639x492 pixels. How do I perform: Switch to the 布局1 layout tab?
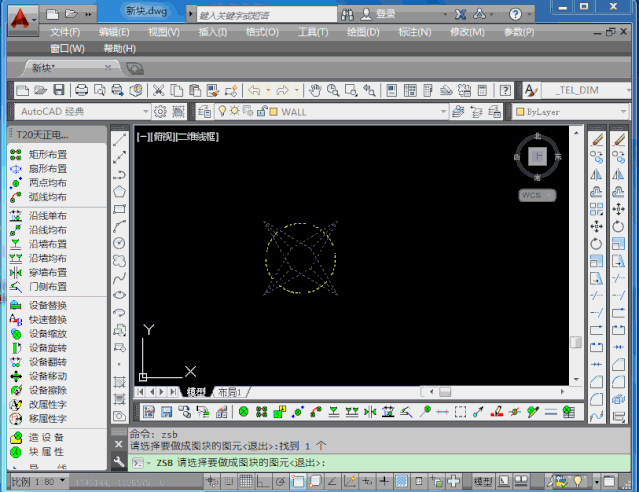click(x=229, y=392)
